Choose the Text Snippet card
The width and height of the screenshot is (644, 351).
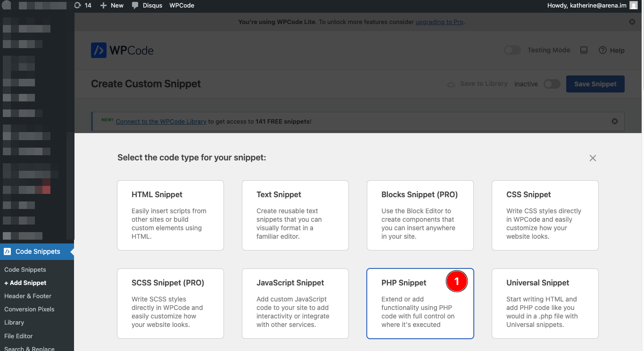click(x=295, y=215)
